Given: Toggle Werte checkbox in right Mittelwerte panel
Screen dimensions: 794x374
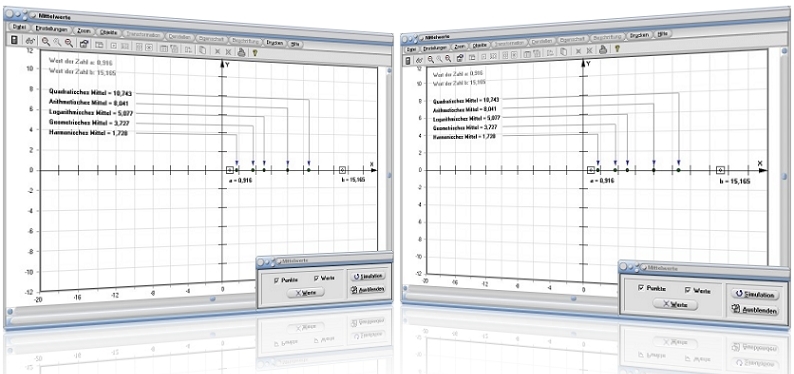Looking at the screenshot, I should pyautogui.click(x=687, y=290).
